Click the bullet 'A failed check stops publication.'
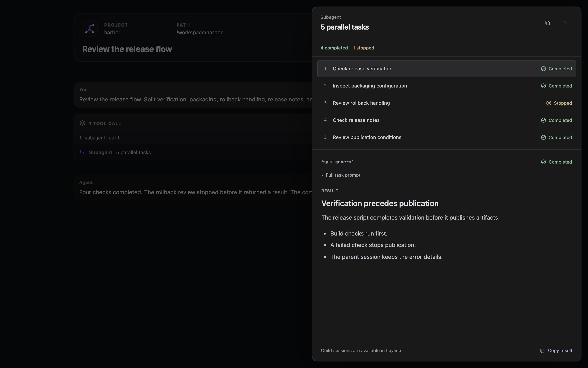The width and height of the screenshot is (588, 368). (x=373, y=245)
